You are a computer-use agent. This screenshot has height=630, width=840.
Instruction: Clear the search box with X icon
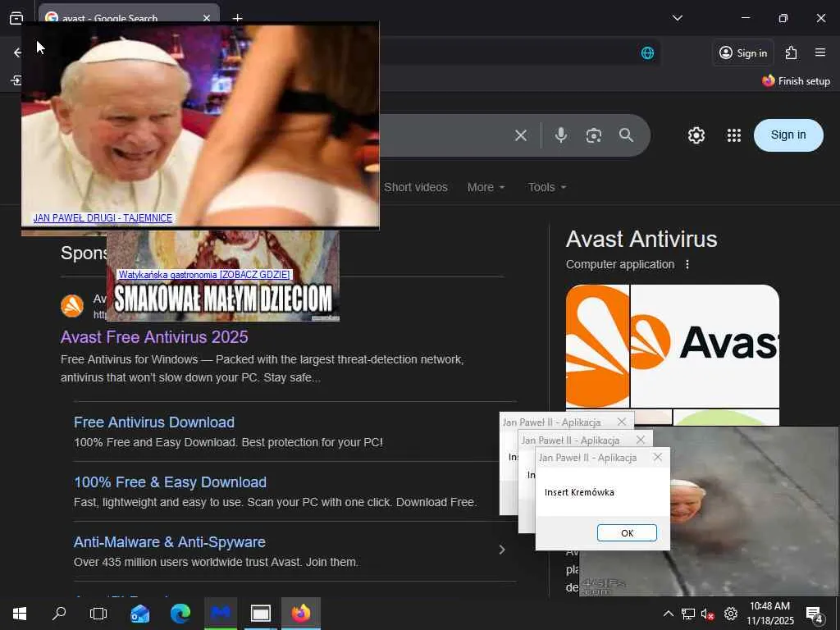click(x=521, y=135)
